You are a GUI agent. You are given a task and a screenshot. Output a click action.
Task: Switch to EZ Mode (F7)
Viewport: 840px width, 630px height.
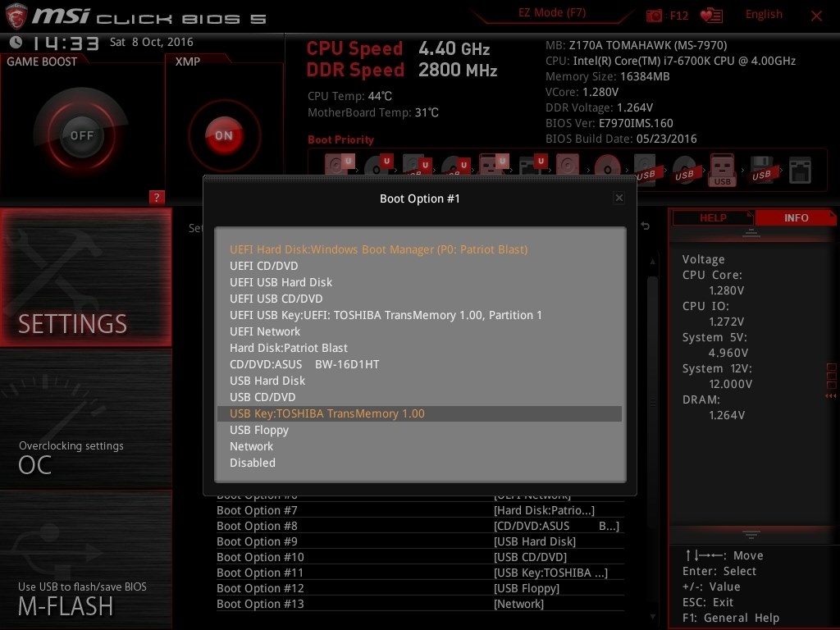552,13
